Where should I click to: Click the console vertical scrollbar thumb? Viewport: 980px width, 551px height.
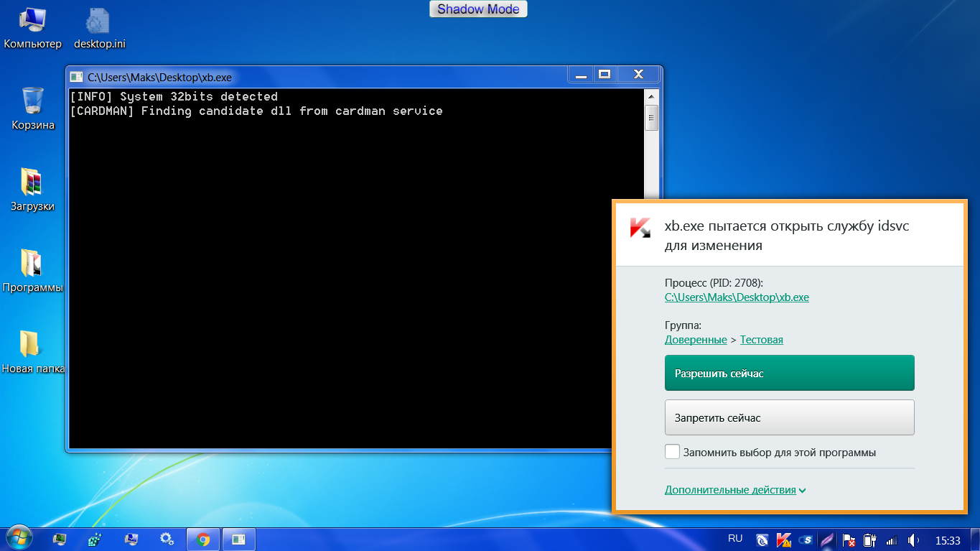click(x=651, y=117)
